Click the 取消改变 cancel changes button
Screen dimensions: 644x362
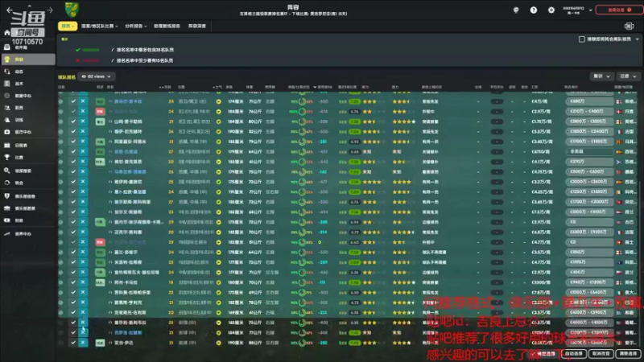(x=601, y=353)
